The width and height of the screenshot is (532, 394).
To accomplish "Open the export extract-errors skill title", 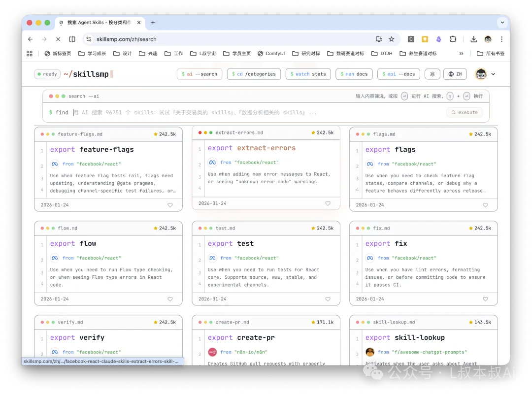I will tap(252, 148).
